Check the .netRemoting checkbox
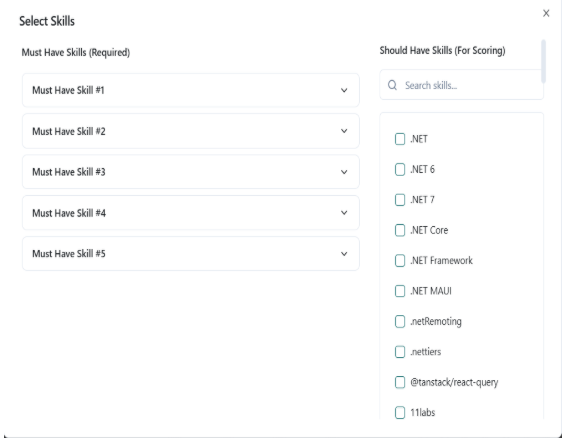Image resolution: width=567 pixels, height=442 pixels. click(400, 321)
